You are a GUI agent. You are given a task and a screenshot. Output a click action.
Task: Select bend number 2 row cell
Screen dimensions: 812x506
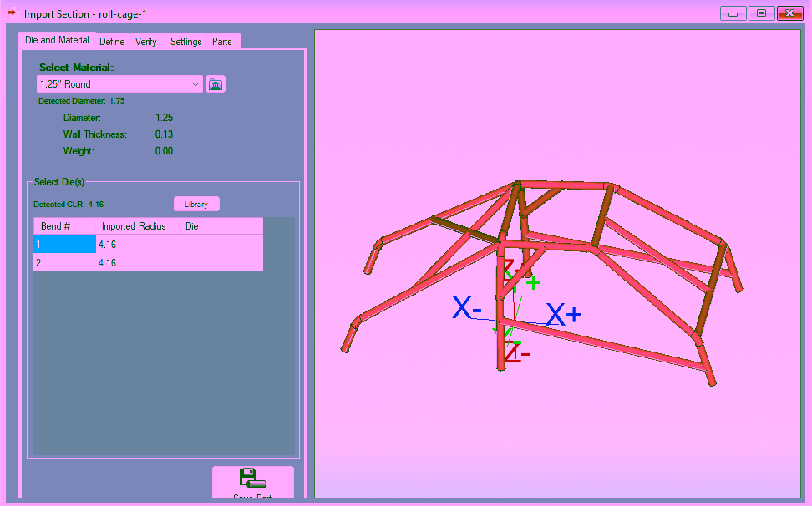point(64,263)
